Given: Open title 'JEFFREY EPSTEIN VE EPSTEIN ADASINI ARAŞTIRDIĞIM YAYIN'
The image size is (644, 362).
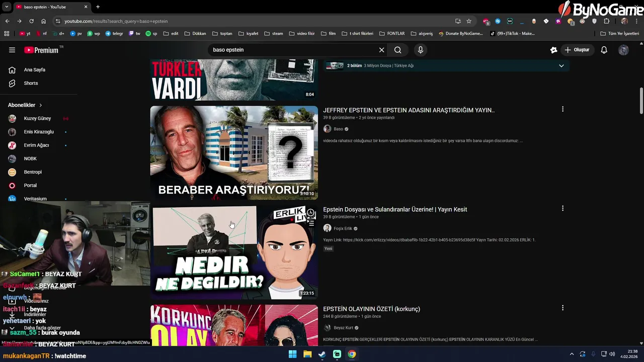Looking at the screenshot, I should (x=409, y=110).
